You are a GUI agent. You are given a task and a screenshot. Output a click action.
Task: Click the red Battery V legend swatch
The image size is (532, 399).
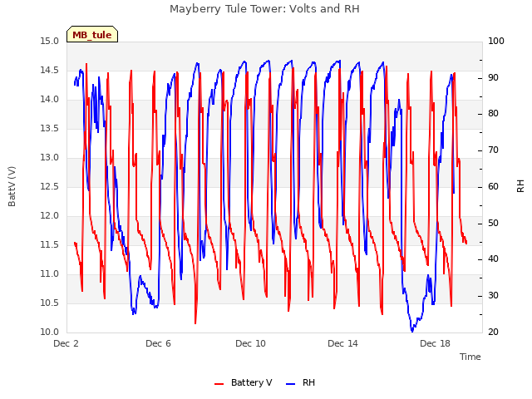(x=219, y=384)
